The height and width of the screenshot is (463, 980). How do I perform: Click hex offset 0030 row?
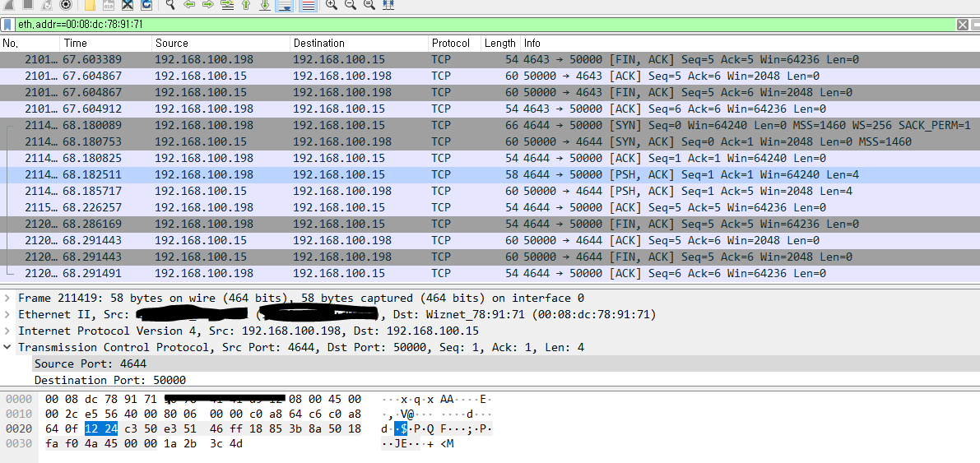[17, 443]
